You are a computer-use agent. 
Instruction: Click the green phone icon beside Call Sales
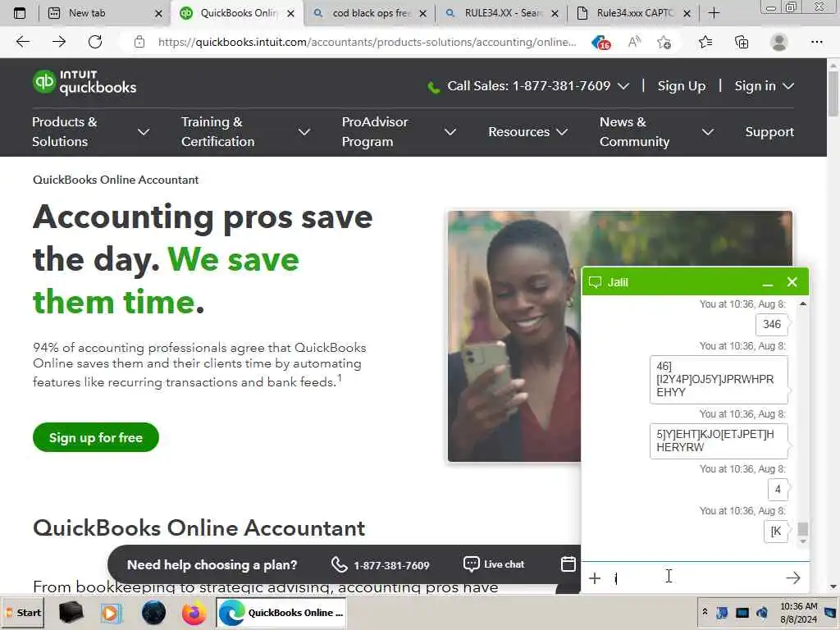click(433, 87)
